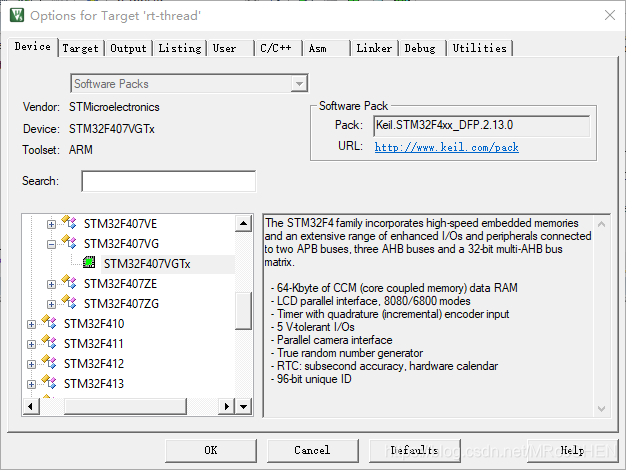Click the green chip icon of STM32F407VGTx
The image size is (626, 470).
pos(89,262)
